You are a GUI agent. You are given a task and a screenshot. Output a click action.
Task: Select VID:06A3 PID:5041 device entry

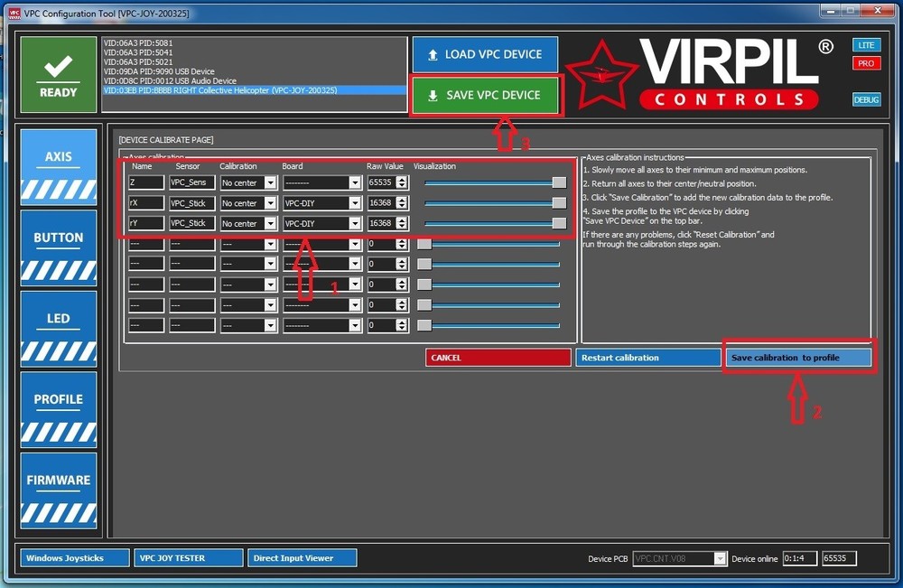pyautogui.click(x=138, y=52)
